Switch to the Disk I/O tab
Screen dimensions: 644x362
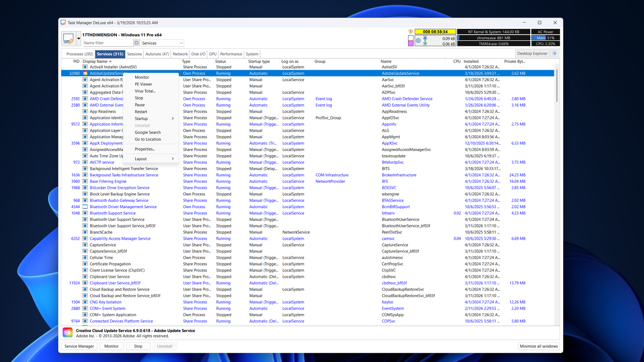(198, 54)
